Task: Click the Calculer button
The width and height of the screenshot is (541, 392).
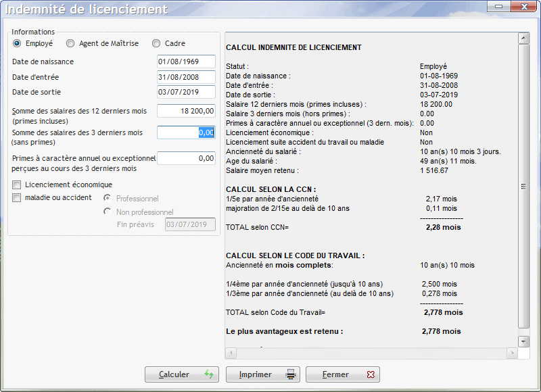Action: tap(181, 374)
